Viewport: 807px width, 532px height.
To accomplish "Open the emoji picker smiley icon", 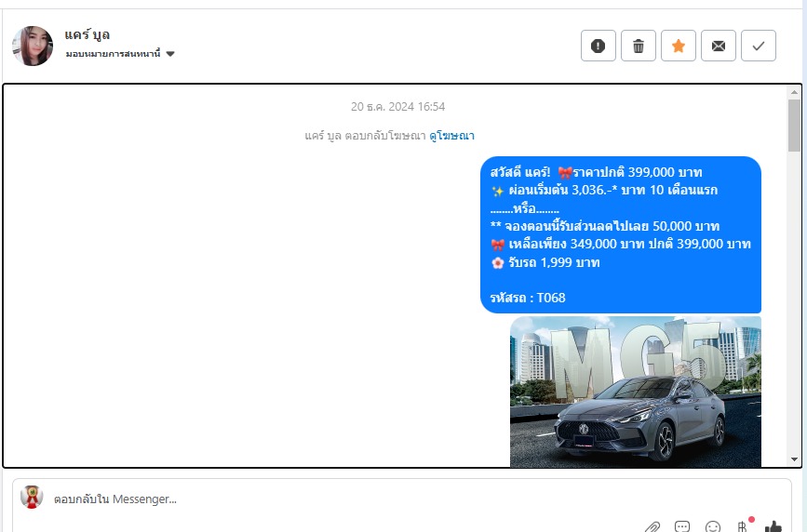I will [713, 526].
